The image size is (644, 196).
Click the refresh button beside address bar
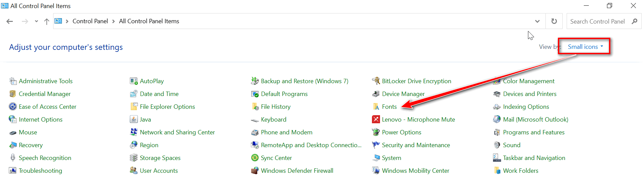point(554,21)
